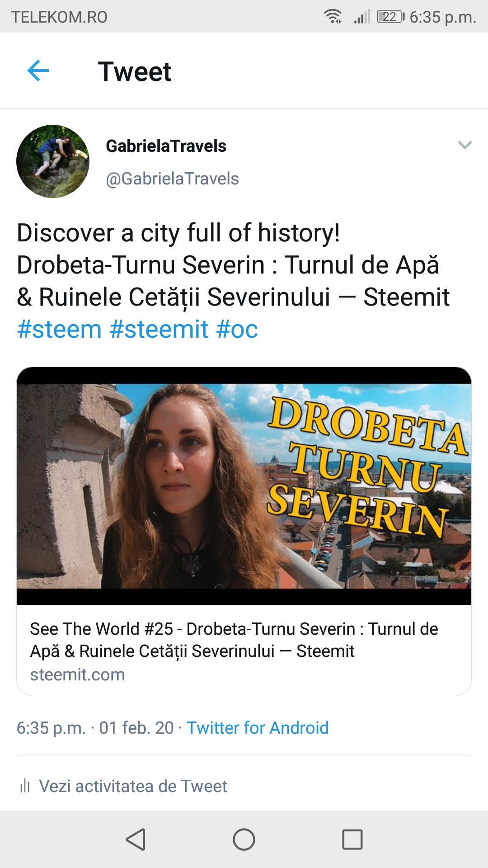Open the Drobeta Turnu Severin preview image

click(244, 486)
